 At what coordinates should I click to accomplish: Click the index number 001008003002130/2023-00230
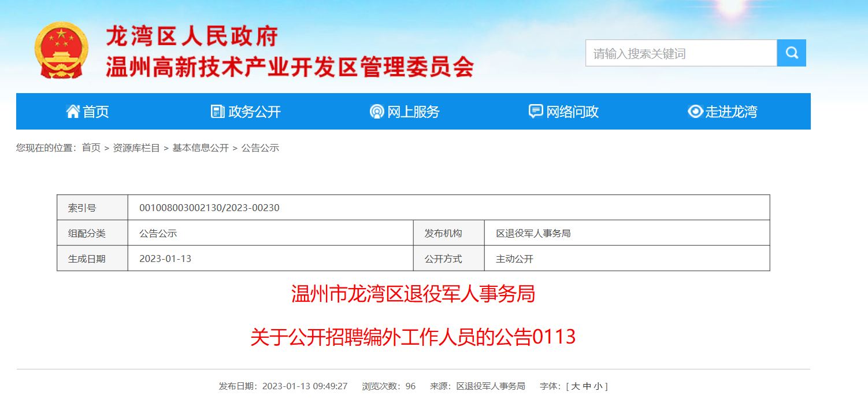pyautogui.click(x=209, y=208)
